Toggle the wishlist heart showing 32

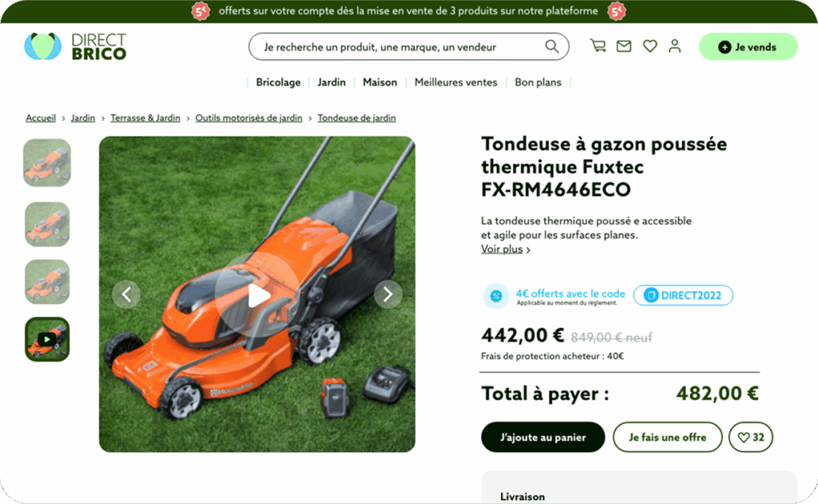pos(751,437)
